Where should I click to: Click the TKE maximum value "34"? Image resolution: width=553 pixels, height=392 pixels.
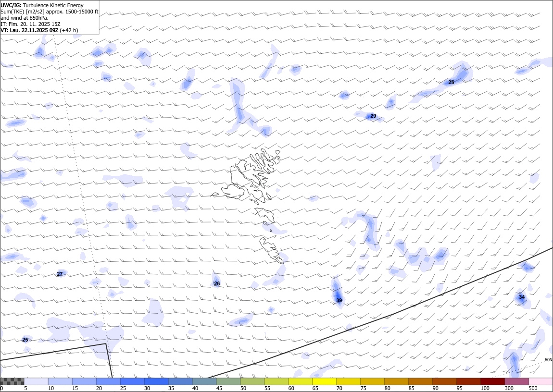coord(522,297)
